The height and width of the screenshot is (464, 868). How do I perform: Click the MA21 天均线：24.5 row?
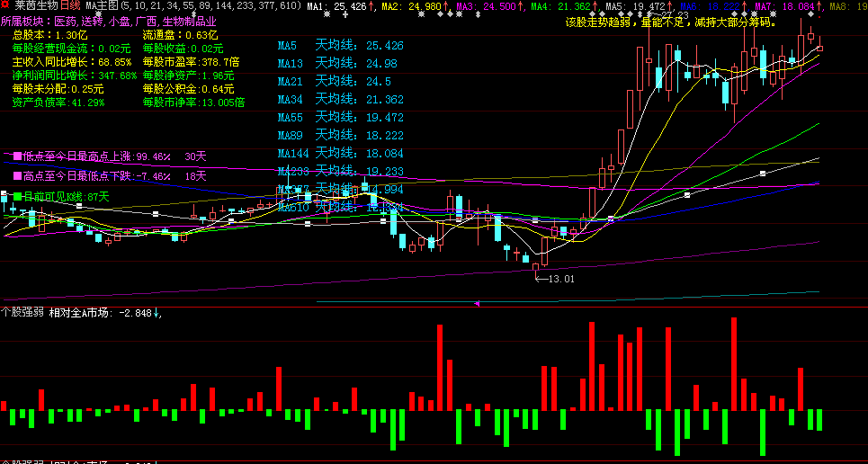(x=335, y=82)
